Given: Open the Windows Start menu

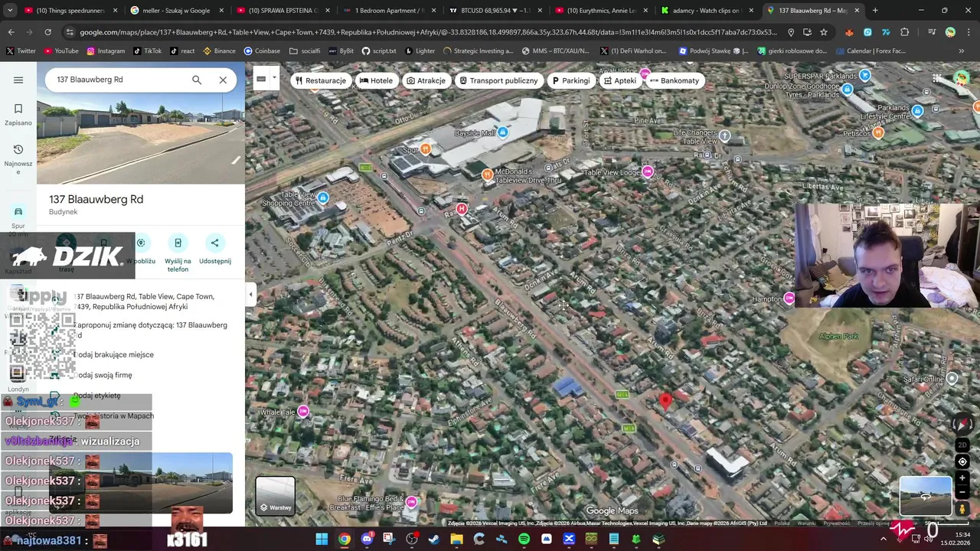Looking at the screenshot, I should pyautogui.click(x=322, y=540).
